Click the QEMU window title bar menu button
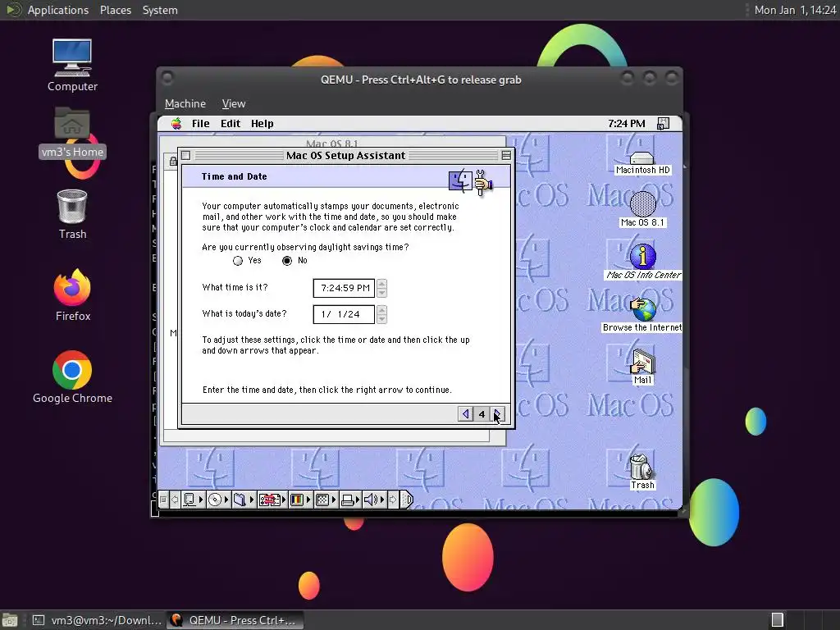The height and width of the screenshot is (630, 840). 167,78
